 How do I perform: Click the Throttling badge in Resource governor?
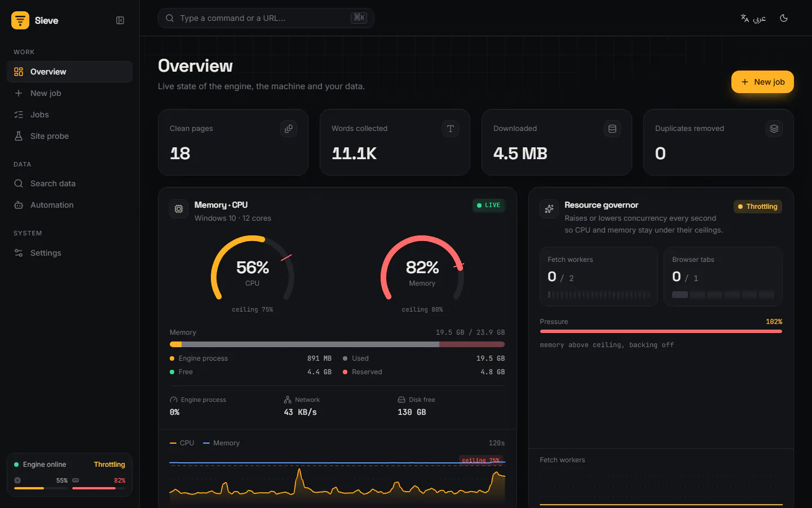tap(758, 207)
